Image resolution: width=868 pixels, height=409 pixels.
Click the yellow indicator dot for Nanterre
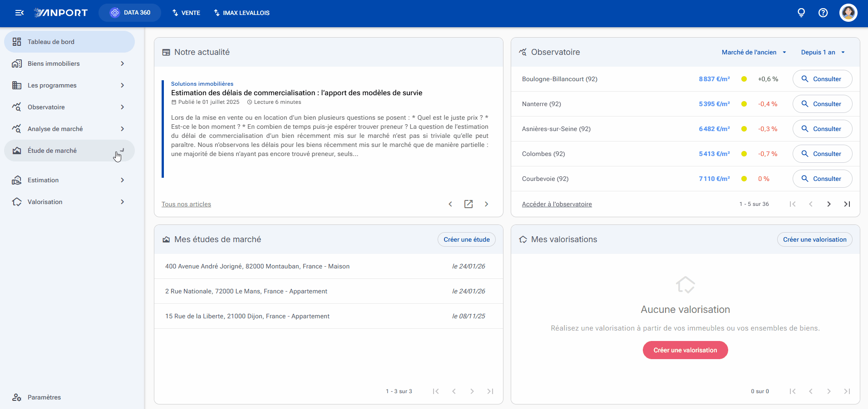click(x=744, y=104)
